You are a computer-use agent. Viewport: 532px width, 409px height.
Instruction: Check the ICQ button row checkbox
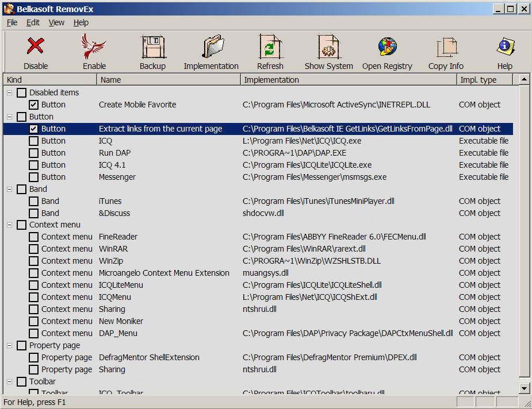tap(33, 141)
